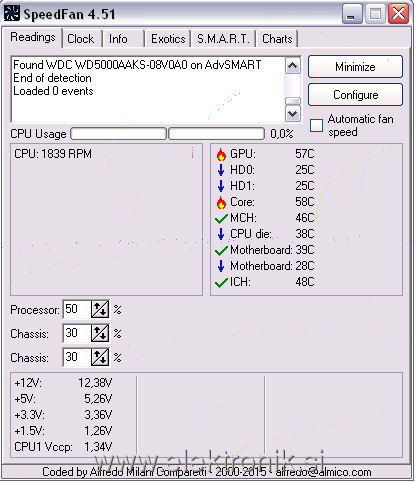Open the S.M.A.R.T. tab
This screenshot has width=417, height=482.
coord(223,39)
